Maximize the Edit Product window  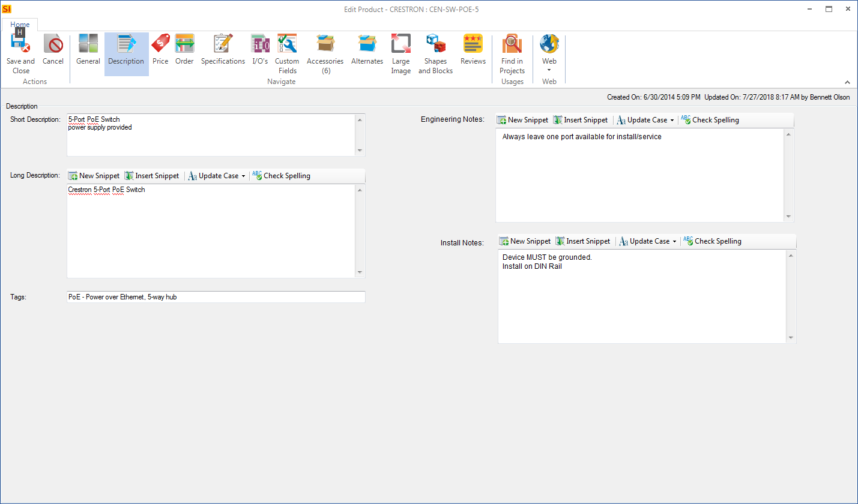coord(829,9)
